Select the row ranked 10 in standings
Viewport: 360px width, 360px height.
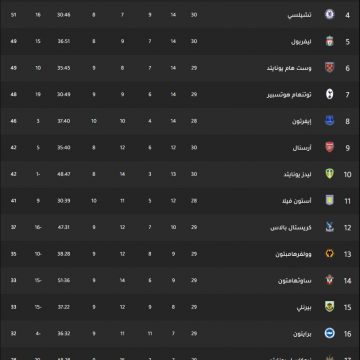pos(180,174)
